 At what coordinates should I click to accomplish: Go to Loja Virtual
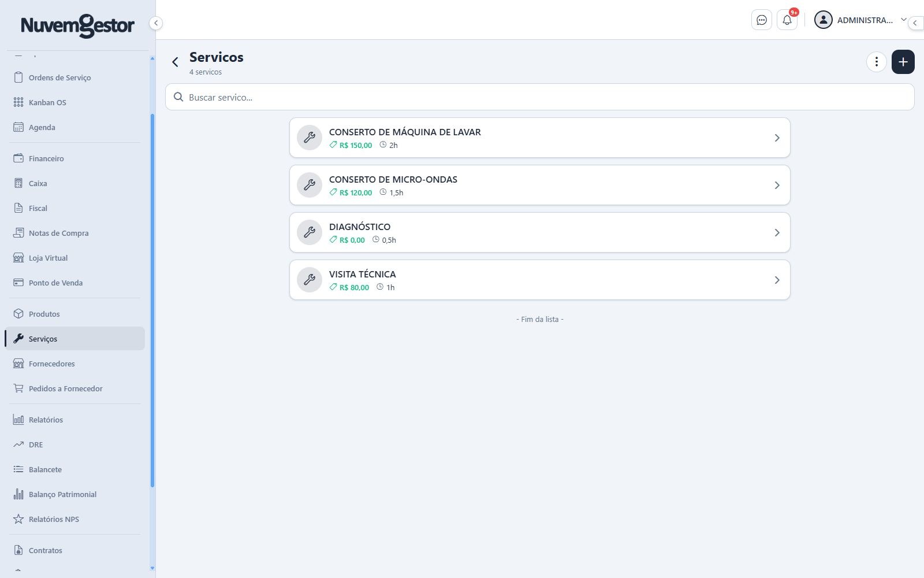75,258
